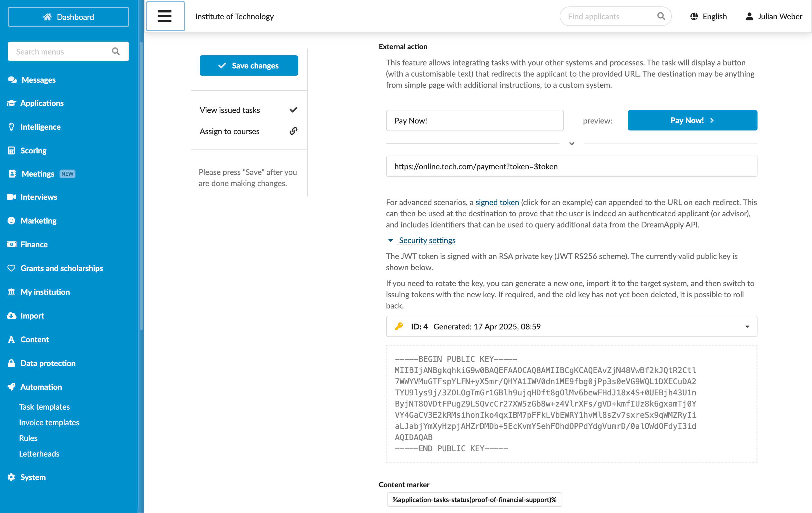812x513 pixels.
Task: Click the External action heading
Action: [x=403, y=47]
